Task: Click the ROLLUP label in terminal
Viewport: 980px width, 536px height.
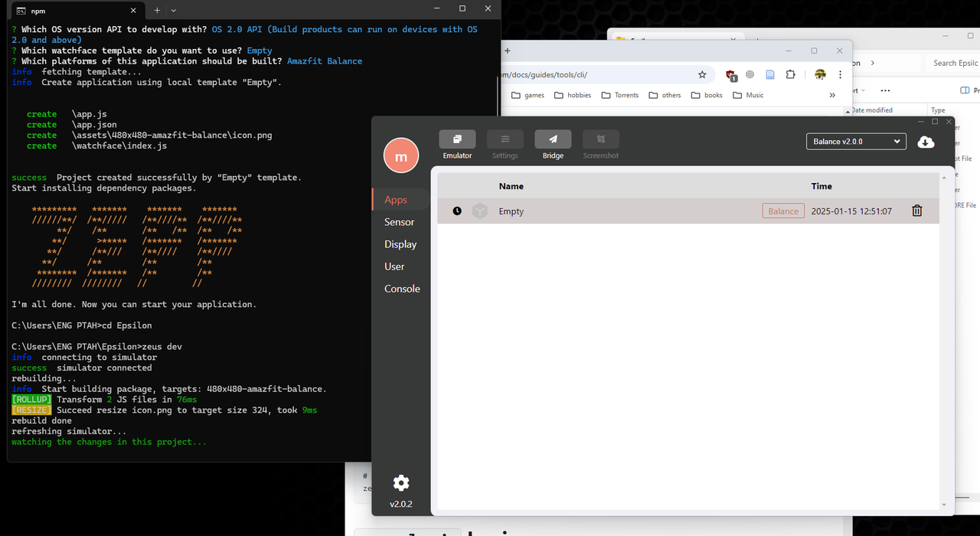Action: (31, 400)
